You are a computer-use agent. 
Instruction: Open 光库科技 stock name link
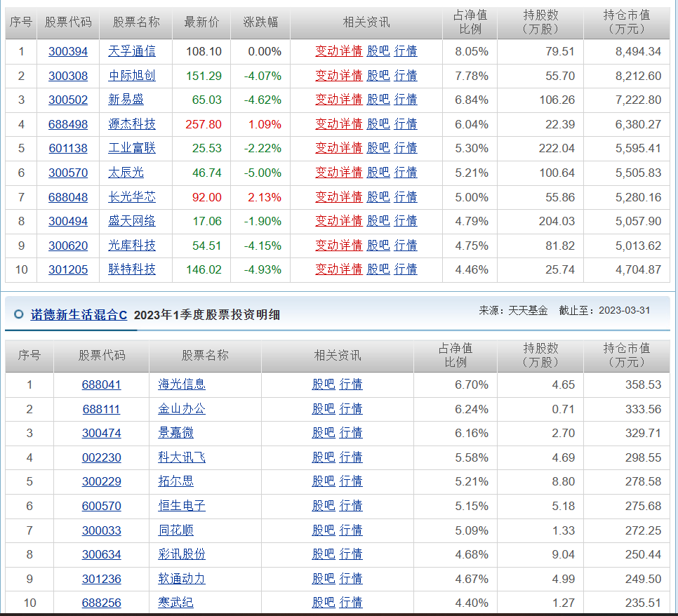coord(132,246)
